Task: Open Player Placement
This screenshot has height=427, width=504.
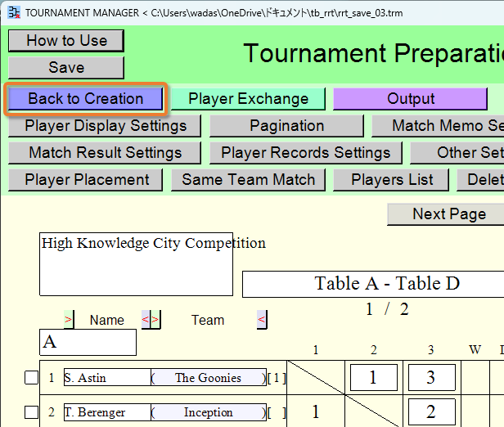Action: 85,180
